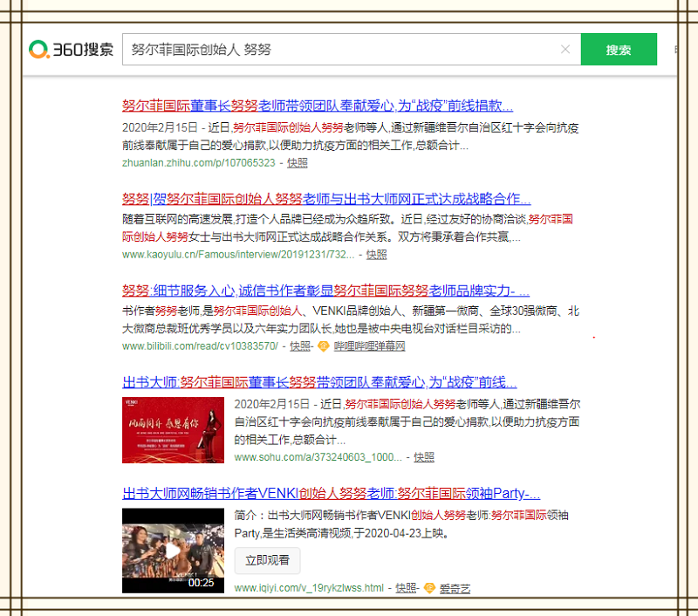Click inside the search input field
This screenshot has height=616, width=698.
340,50
